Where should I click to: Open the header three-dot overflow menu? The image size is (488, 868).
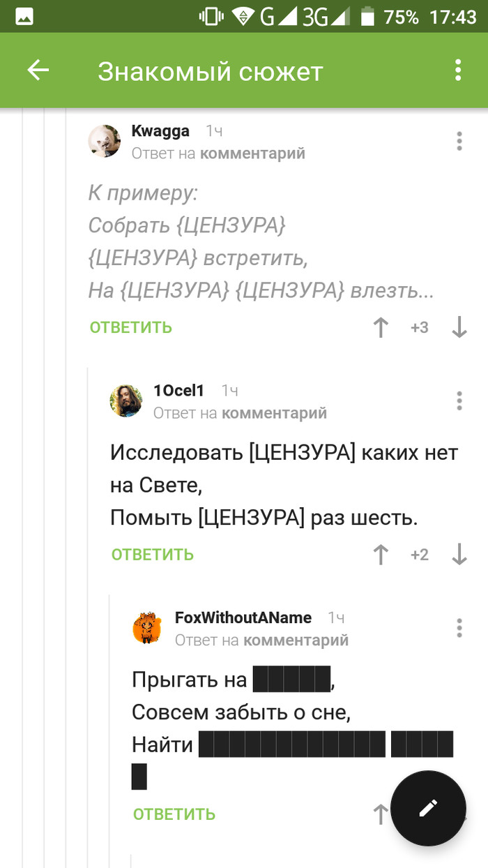(x=458, y=70)
